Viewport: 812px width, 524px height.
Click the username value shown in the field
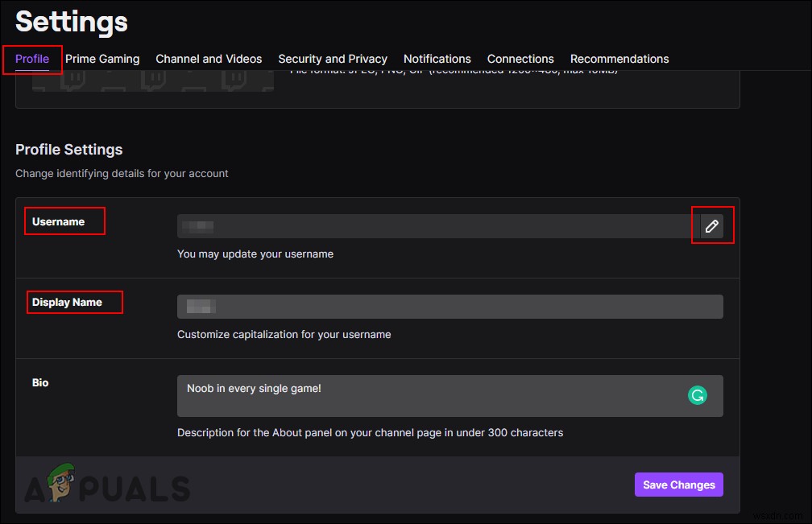(197, 226)
